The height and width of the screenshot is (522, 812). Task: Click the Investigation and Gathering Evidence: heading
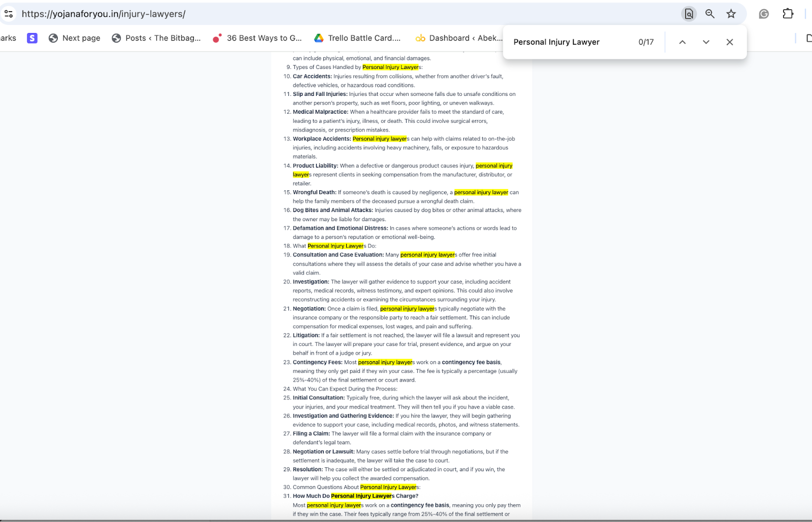pos(344,415)
